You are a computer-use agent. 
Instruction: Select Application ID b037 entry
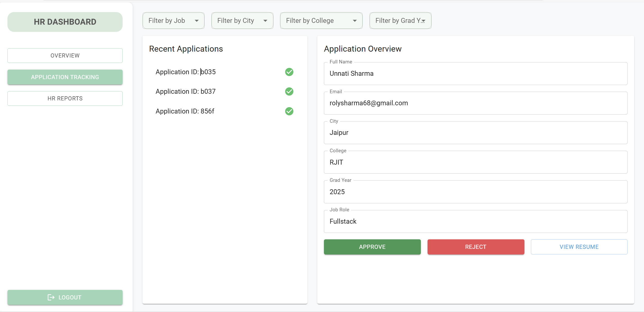pyautogui.click(x=186, y=91)
